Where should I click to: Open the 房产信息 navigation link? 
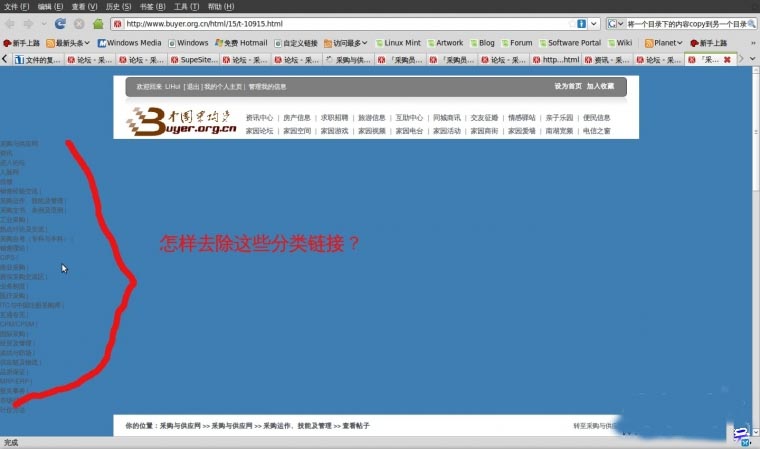pos(297,118)
